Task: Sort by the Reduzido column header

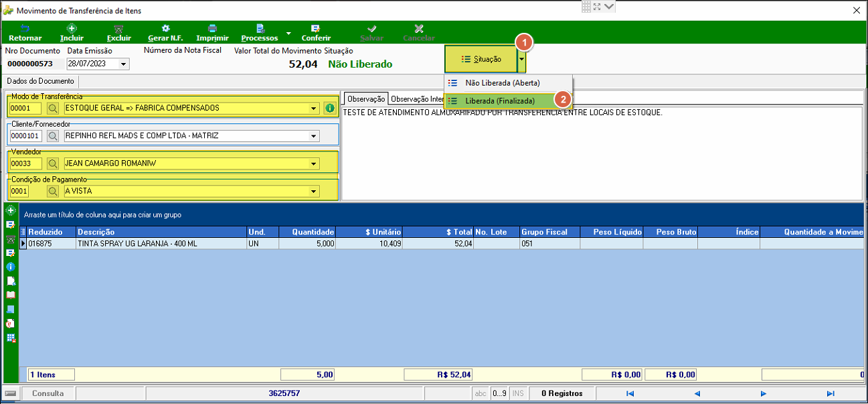Action: tap(51, 232)
